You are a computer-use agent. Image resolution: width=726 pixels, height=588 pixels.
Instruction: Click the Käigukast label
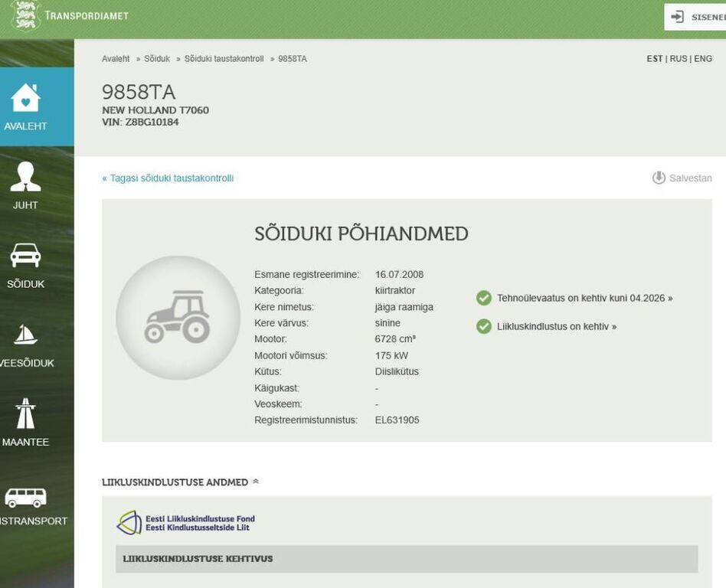point(277,388)
